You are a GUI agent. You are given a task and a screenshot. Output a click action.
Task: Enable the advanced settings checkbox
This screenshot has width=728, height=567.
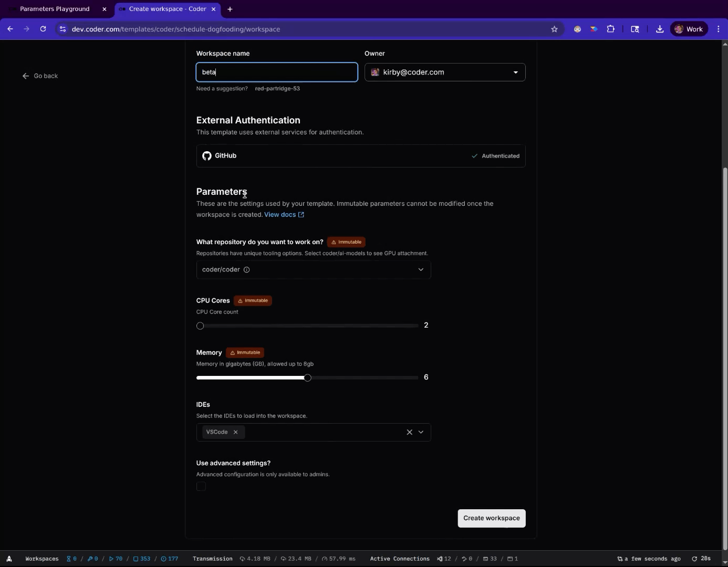[201, 486]
